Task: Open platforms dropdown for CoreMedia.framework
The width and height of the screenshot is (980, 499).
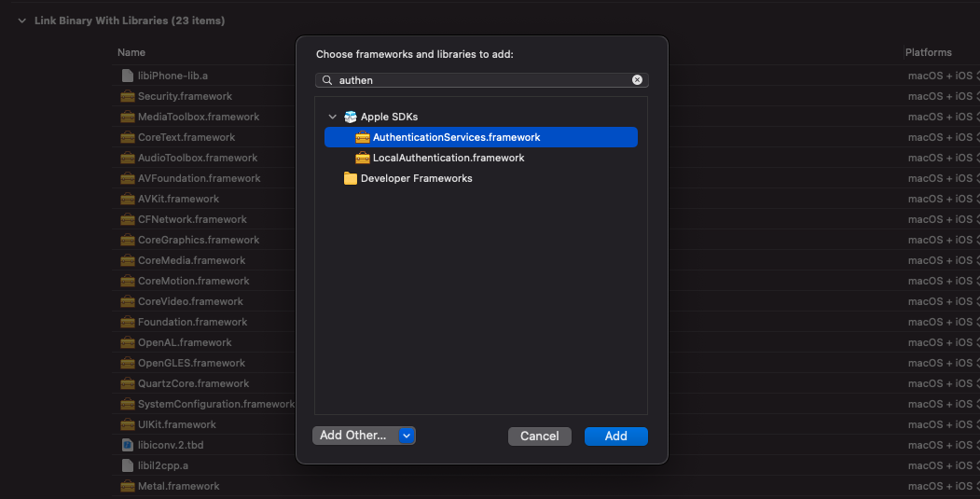Action: [x=944, y=260]
